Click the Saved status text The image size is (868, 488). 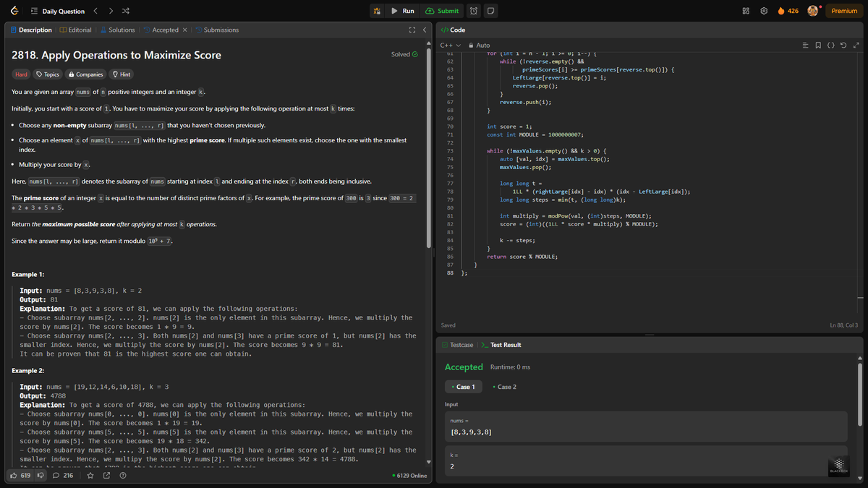[448, 325]
